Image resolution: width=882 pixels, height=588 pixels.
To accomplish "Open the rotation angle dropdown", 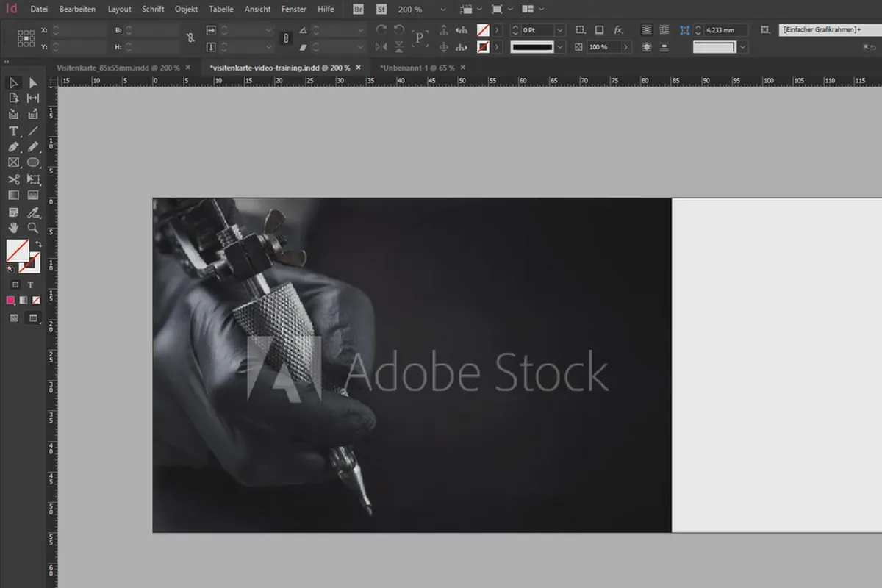I will [360, 30].
